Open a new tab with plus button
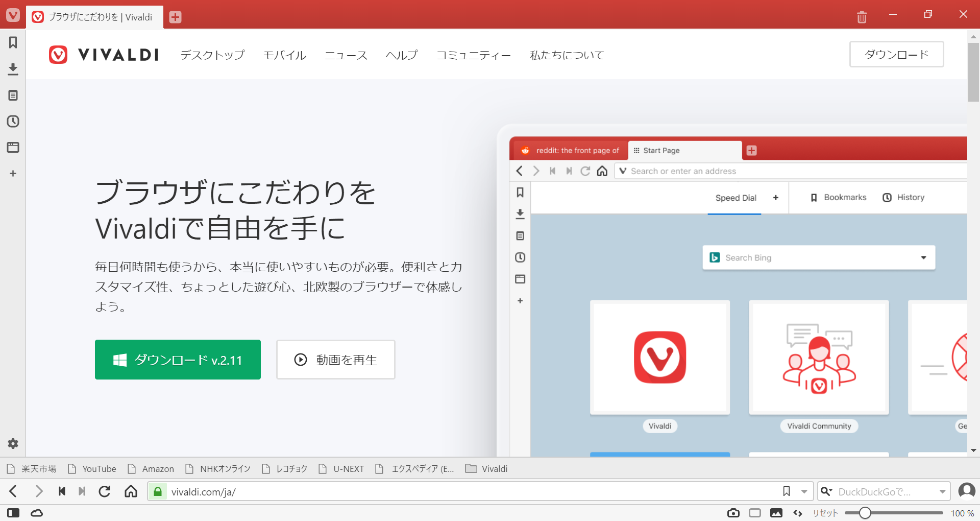Viewport: 980px width, 521px height. pos(175,17)
